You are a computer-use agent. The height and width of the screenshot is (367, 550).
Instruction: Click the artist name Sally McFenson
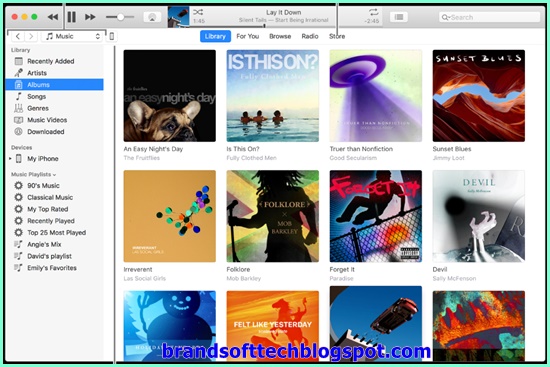(454, 279)
